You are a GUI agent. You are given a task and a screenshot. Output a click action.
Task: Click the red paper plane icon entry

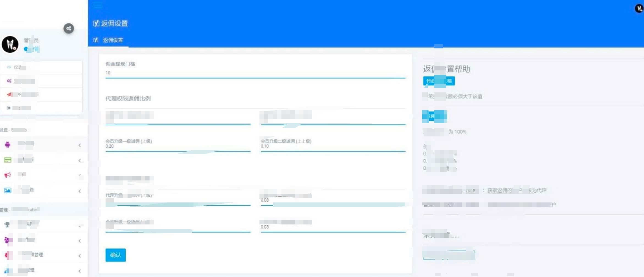pyautogui.click(x=9, y=94)
